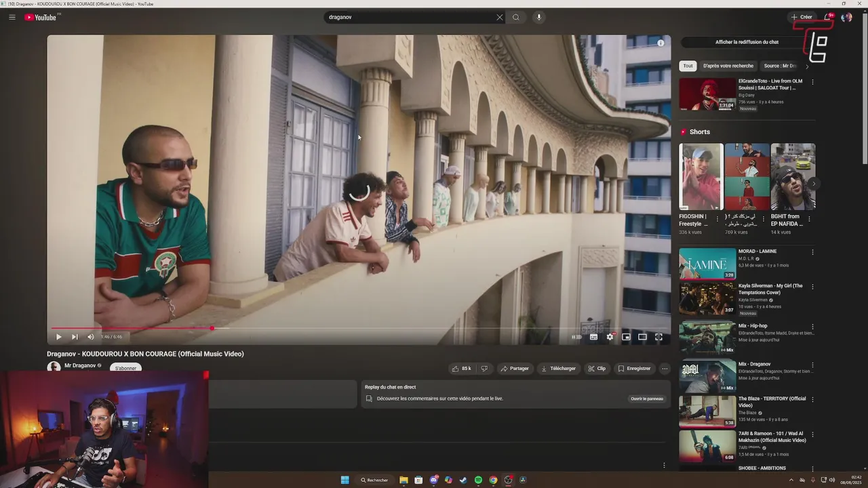Open the YouTube guide hamburger menu

click(x=12, y=17)
